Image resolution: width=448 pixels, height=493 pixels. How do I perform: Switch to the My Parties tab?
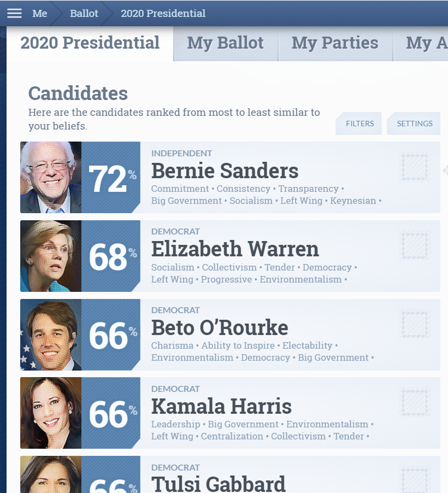pyautogui.click(x=335, y=43)
